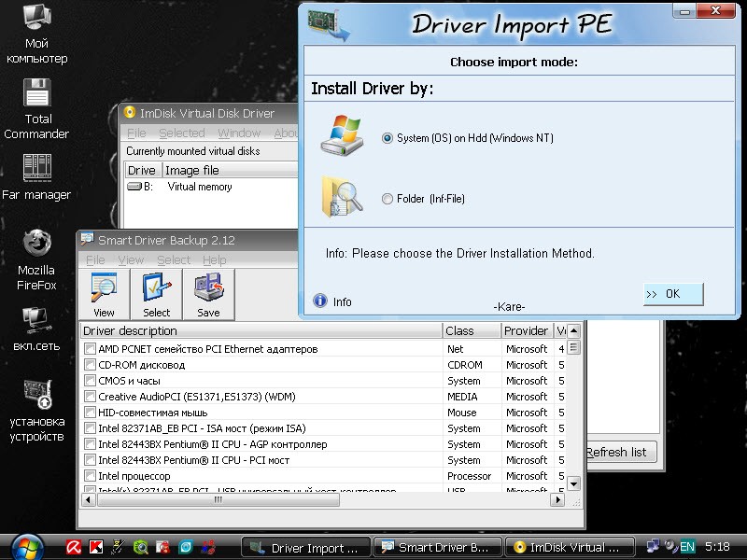Click the horizontal scroll left arrow in driver list
Viewport: 747px width, 560px height.
pos(88,499)
